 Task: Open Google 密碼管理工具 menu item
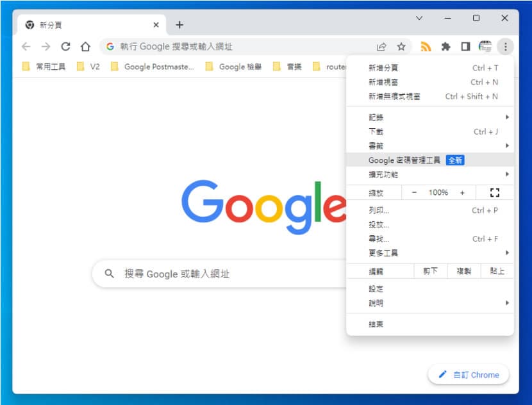pos(430,160)
